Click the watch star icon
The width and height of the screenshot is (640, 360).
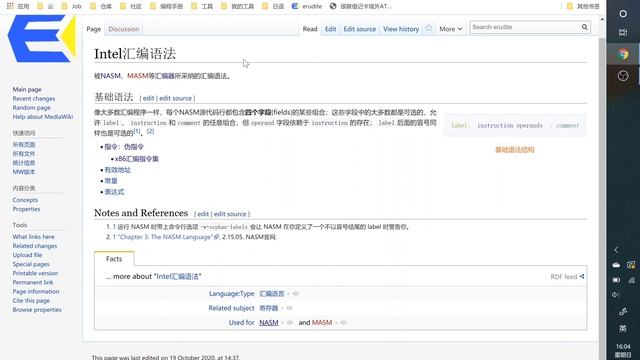tap(429, 28)
